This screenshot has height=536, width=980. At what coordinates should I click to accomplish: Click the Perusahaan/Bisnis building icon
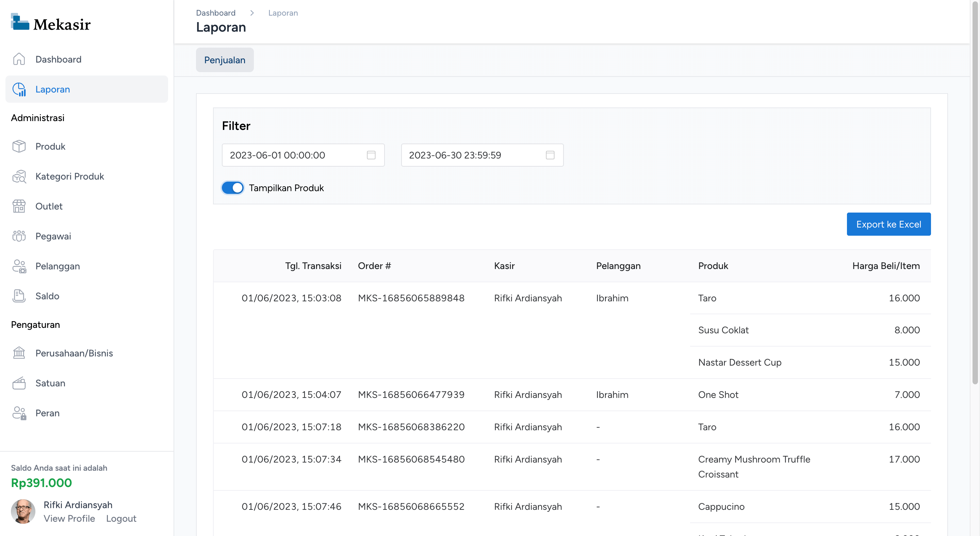pyautogui.click(x=19, y=353)
